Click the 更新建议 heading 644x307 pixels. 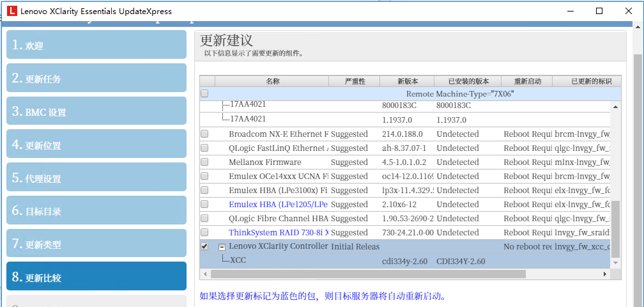click(x=226, y=41)
